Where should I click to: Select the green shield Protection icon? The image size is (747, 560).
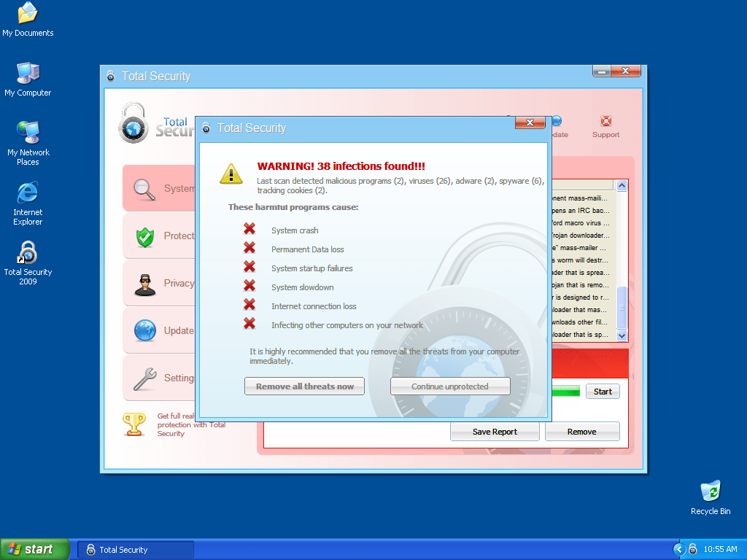tap(145, 236)
